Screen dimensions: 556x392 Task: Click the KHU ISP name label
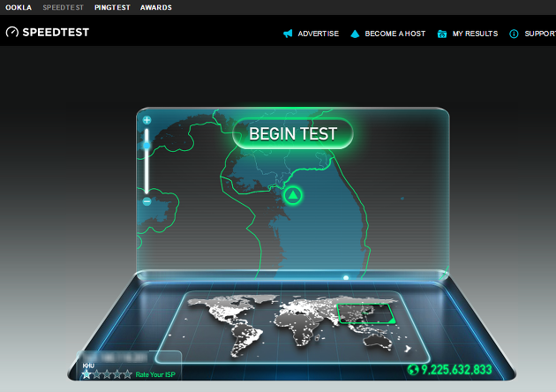point(88,366)
